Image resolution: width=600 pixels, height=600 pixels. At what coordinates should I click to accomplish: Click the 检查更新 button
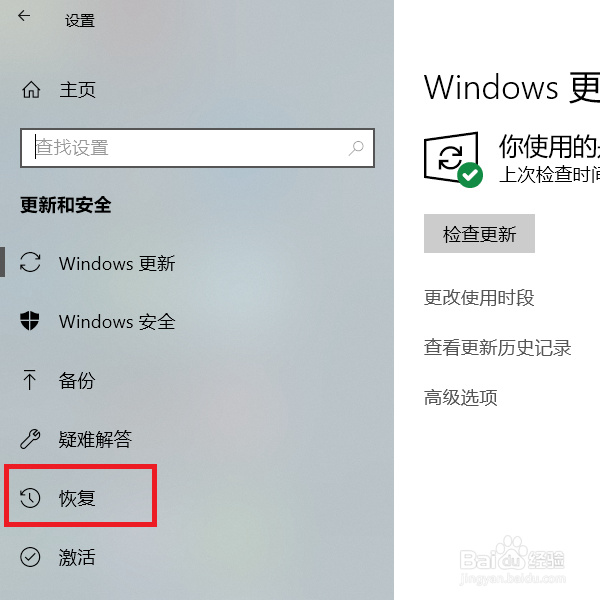[x=479, y=233]
